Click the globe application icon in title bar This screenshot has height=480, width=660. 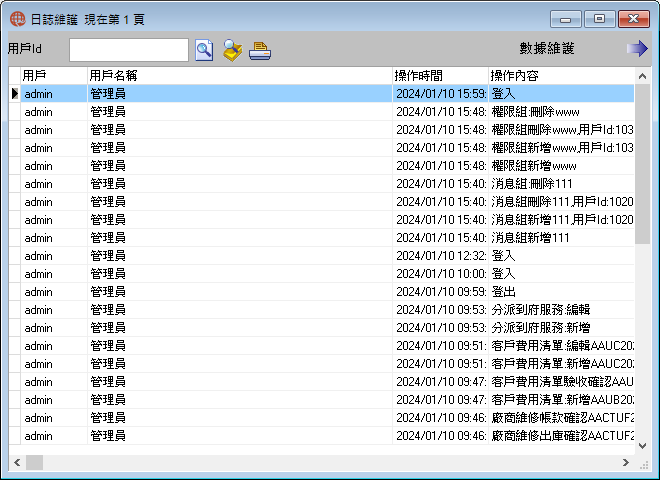18,19
